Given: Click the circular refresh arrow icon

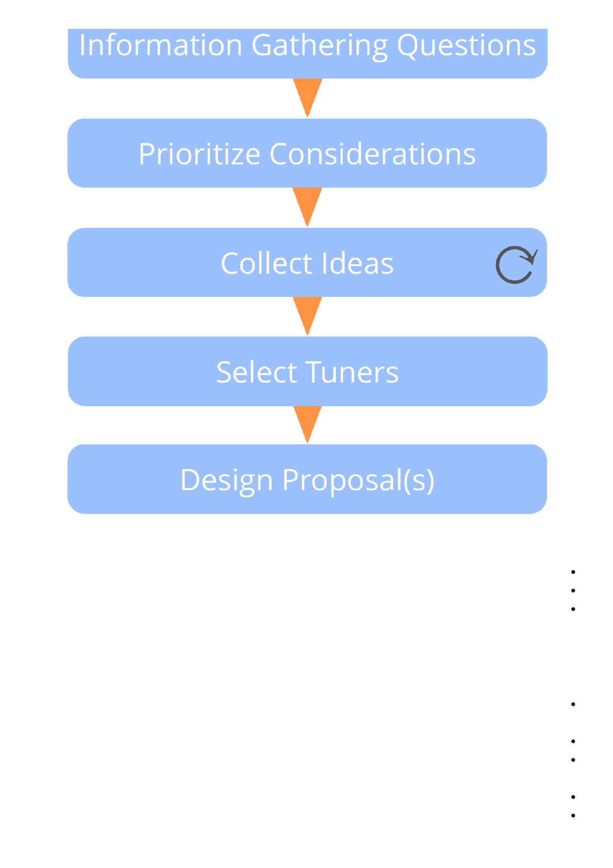Looking at the screenshot, I should (x=516, y=265).
